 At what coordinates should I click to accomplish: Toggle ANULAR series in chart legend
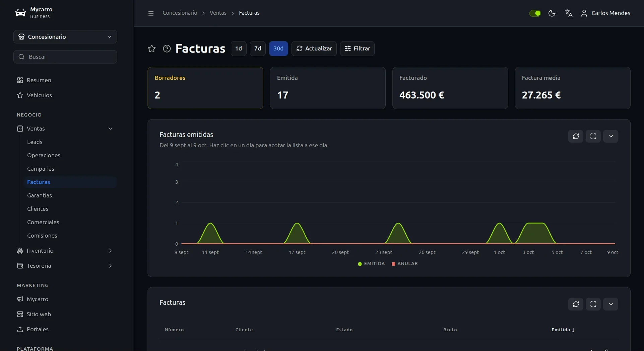pos(405,264)
